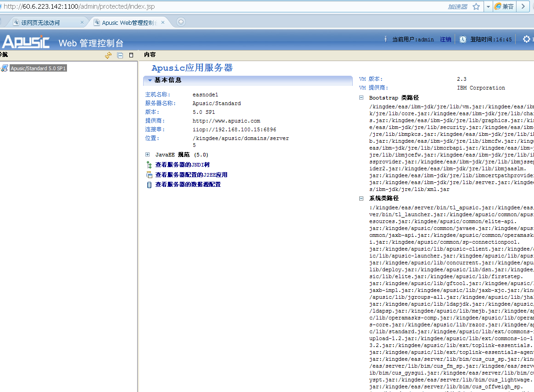Screen dimensions: 534x392
Task: Click the 连接串 label
Action: click(155, 129)
